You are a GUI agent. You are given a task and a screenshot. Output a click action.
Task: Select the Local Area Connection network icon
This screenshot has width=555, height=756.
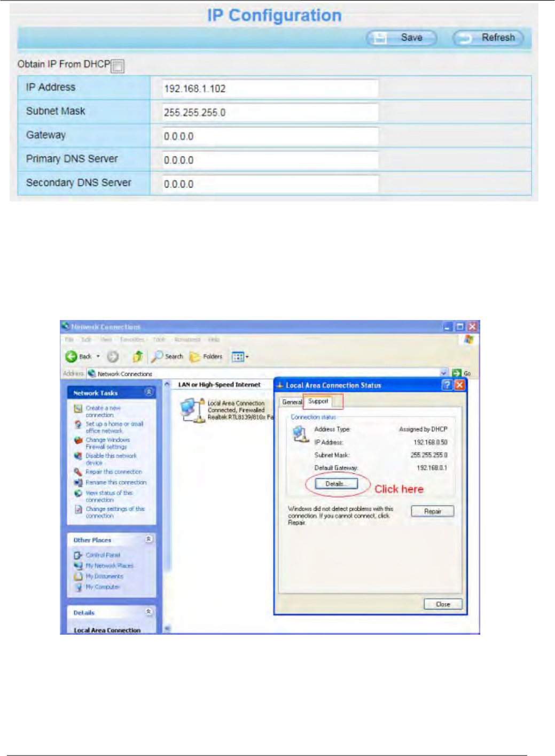[x=191, y=410]
